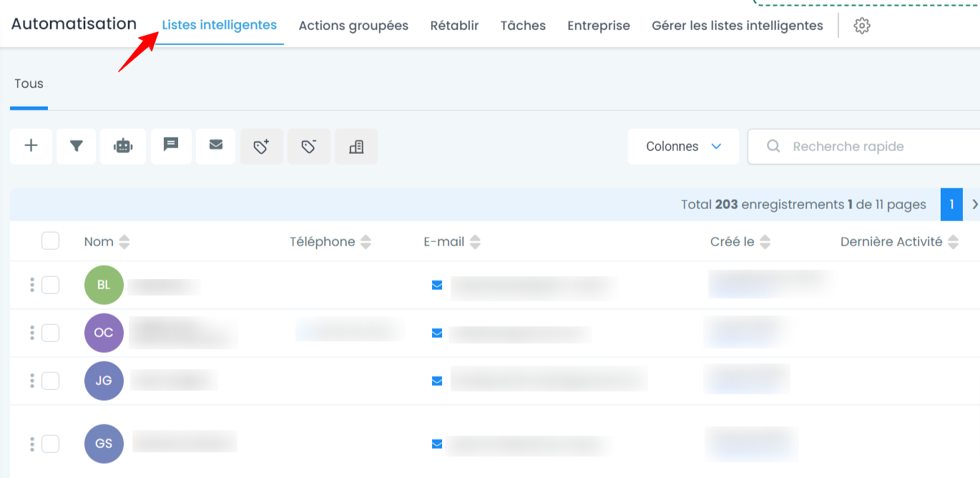Check the JG row checkbox
Viewport: 980px width, 478px height.
coord(50,381)
